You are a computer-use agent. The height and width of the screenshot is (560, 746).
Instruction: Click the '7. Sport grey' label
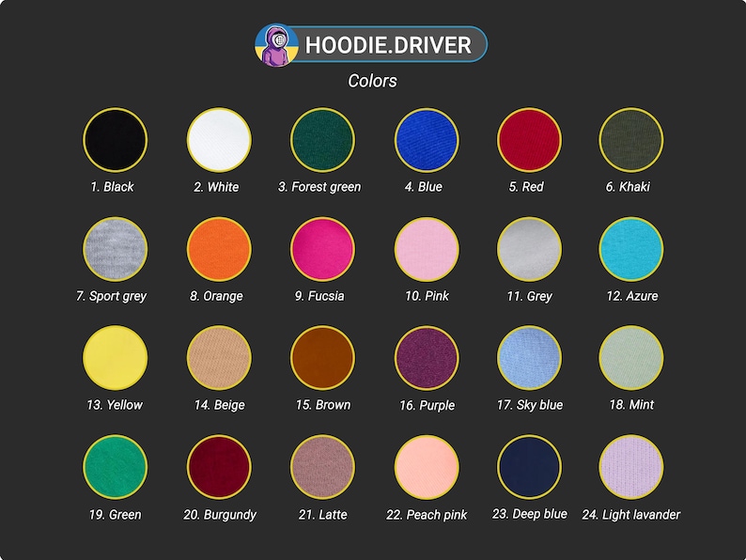tap(111, 296)
